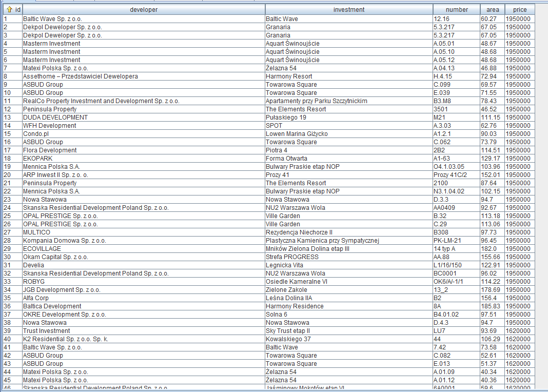Select the Assethome – Przedstawiciel Dewelopera cell
The width and height of the screenshot is (548, 392).
click(81, 76)
